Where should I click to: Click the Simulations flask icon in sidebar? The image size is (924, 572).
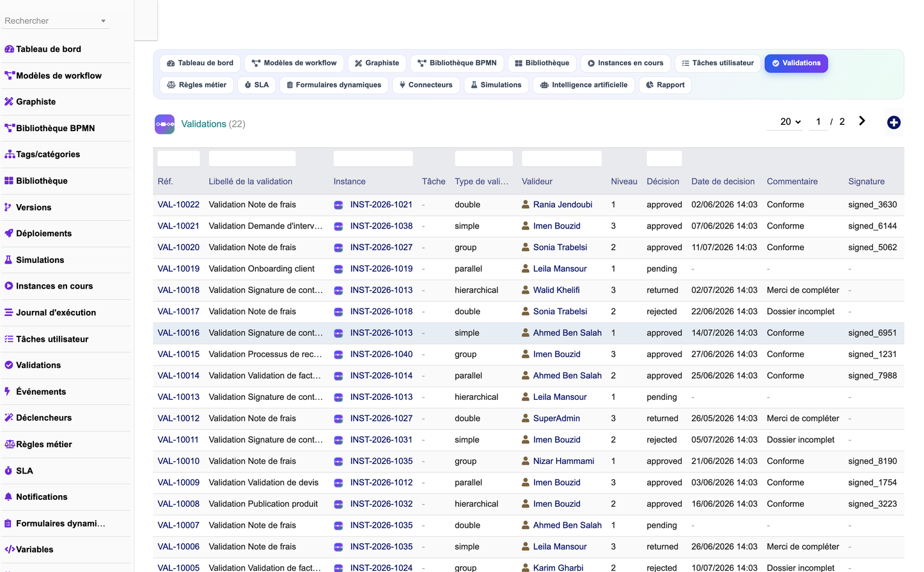pos(8,260)
